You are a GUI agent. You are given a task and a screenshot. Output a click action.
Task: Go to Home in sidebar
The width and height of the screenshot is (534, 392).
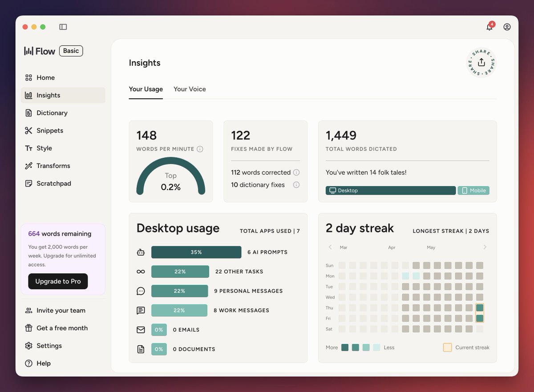[63, 77]
